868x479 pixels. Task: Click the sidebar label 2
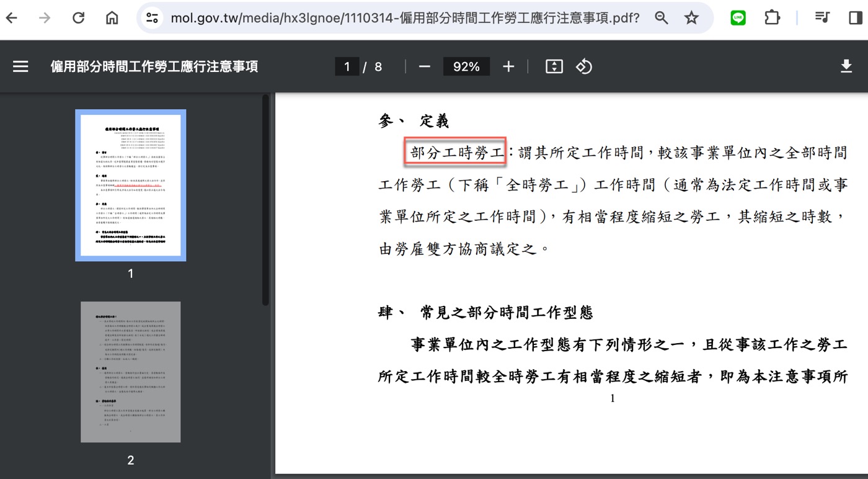click(131, 460)
